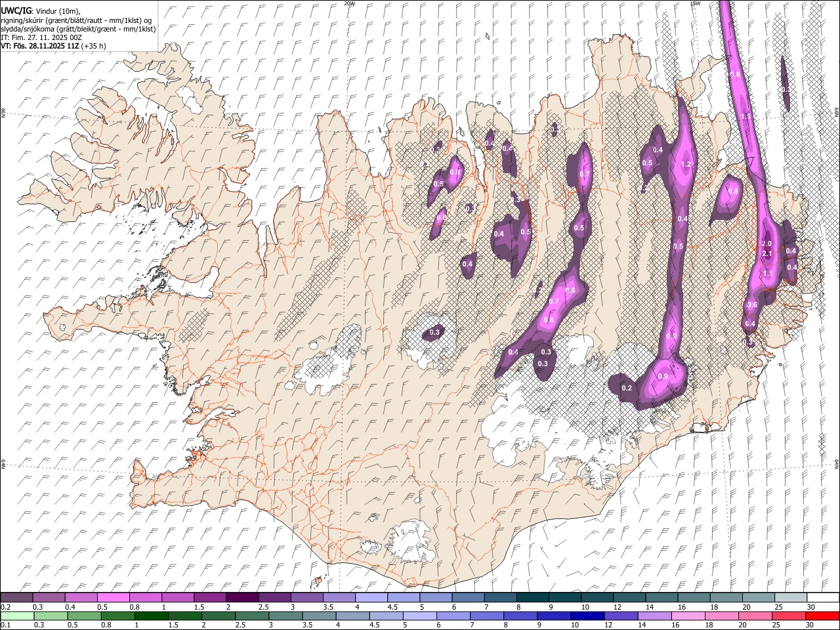Pick the 0.3 purple swatch in the top scale

pos(49,598)
